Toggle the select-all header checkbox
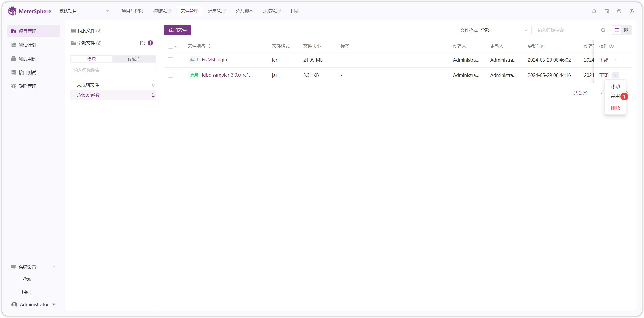The width and height of the screenshot is (644, 318). click(x=171, y=46)
